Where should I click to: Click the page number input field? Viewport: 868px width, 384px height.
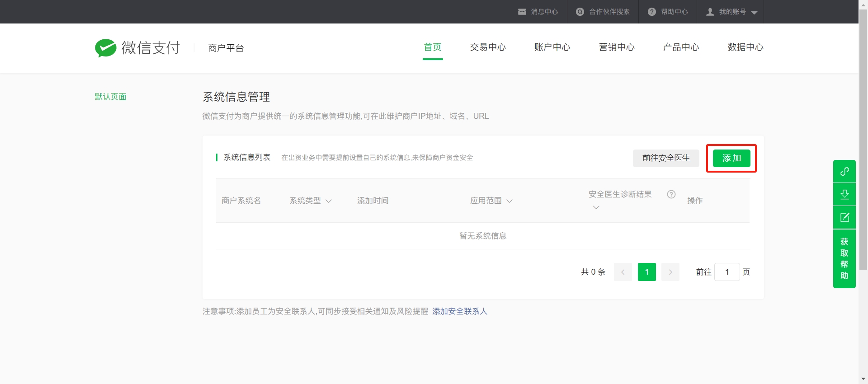coord(726,272)
